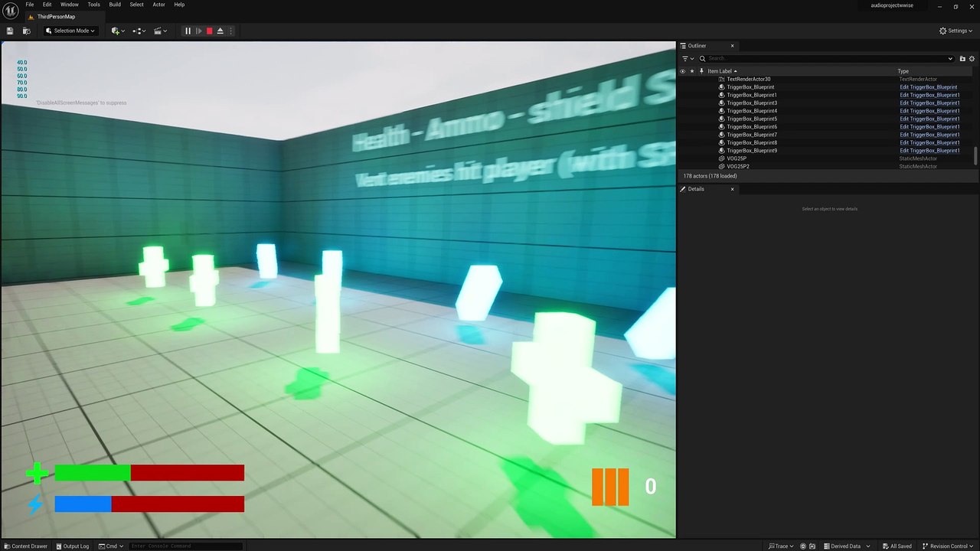
Task: Click the actor icon beside TriggerBox_Blueprint6
Action: coord(721,126)
